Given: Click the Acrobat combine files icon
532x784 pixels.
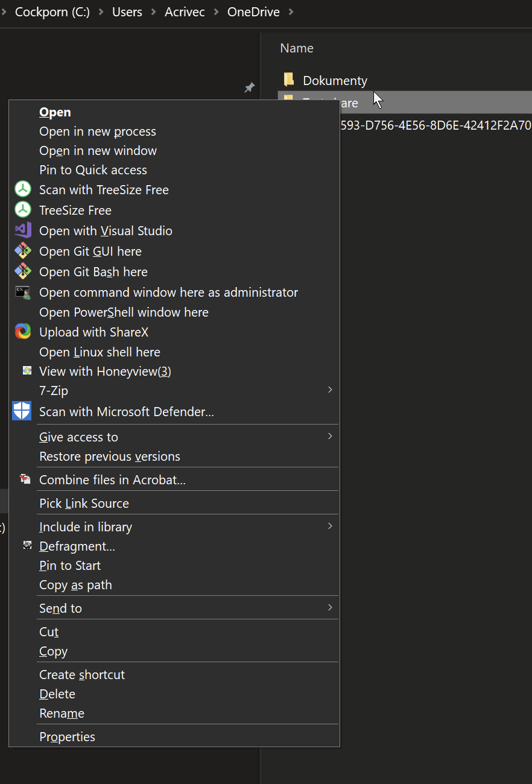Looking at the screenshot, I should pyautogui.click(x=25, y=479).
